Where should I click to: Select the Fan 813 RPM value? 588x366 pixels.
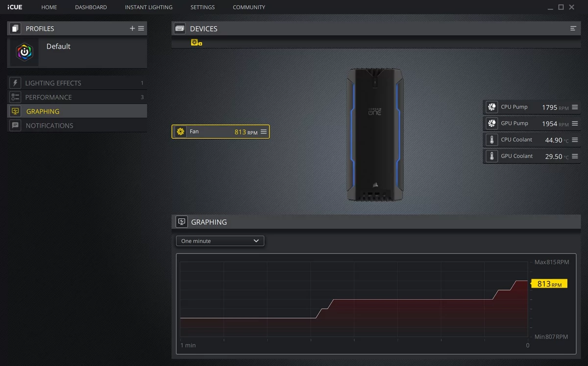(246, 132)
